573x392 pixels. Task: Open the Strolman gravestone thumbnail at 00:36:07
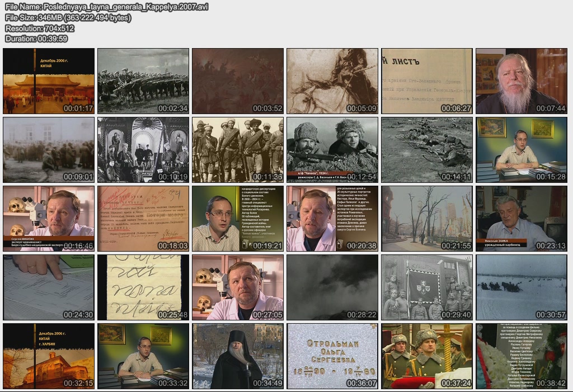click(x=332, y=356)
